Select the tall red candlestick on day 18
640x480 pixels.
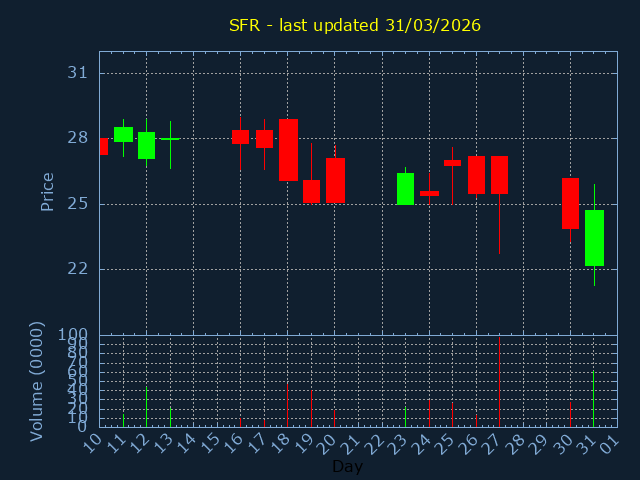(x=288, y=150)
